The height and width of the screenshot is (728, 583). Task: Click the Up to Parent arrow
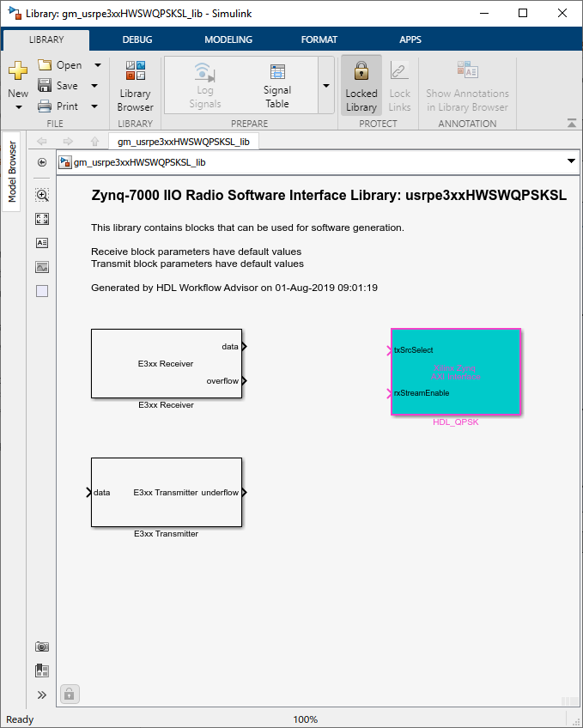[94, 141]
